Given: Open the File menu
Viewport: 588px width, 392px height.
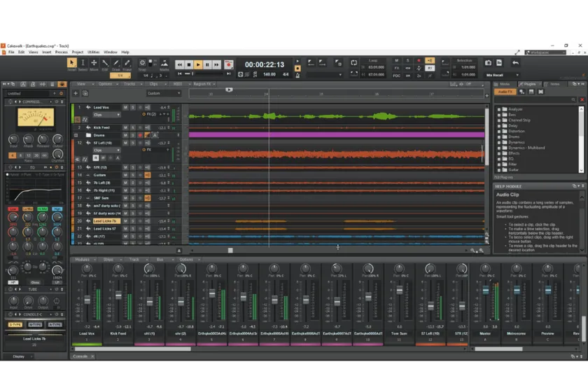Looking at the screenshot, I should coord(11,52).
